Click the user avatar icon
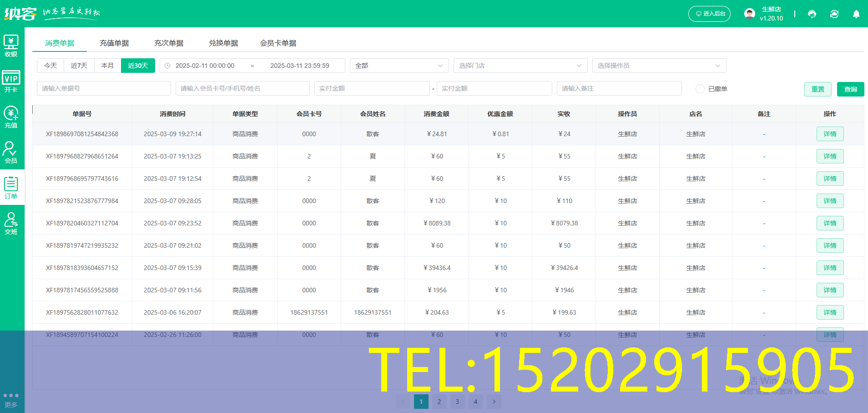Viewport: 868px width, 413px height. (x=750, y=14)
